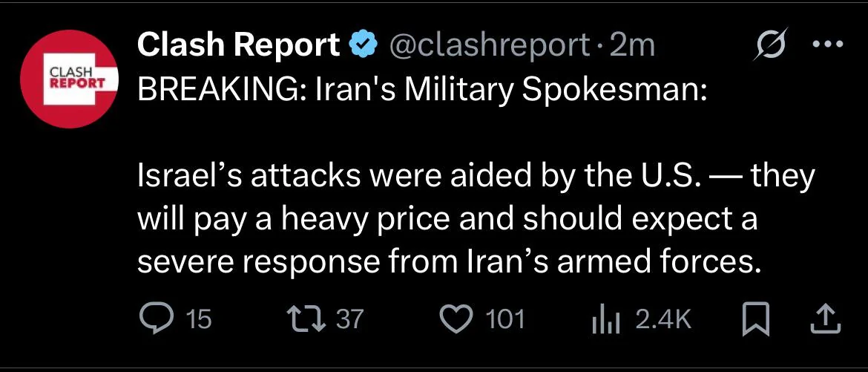View the 15 replies count
The height and width of the screenshot is (372, 868).
199,320
